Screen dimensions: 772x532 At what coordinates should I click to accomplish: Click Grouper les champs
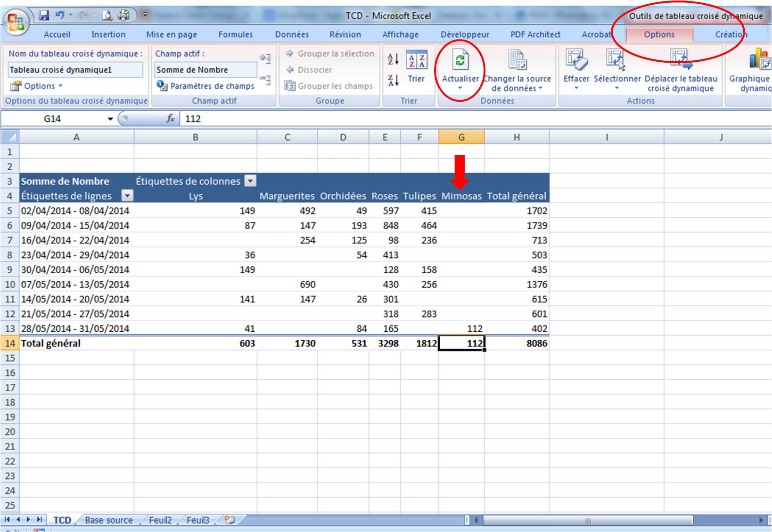tap(329, 86)
